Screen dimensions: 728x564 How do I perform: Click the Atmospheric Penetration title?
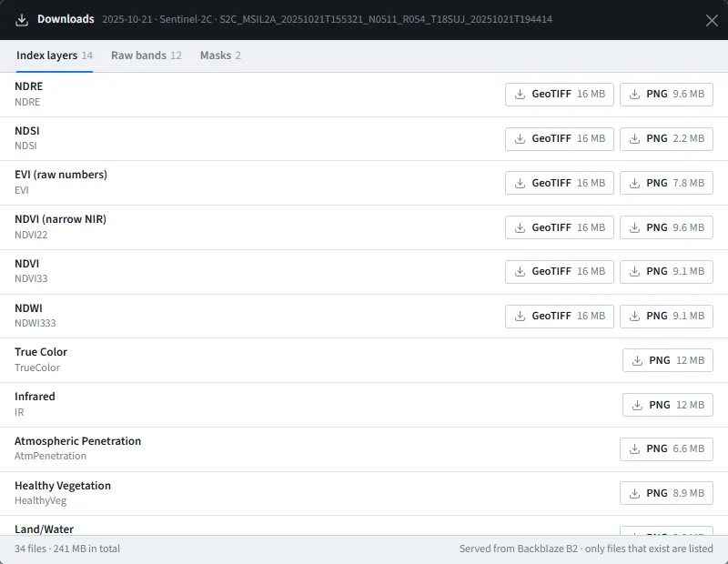77,441
